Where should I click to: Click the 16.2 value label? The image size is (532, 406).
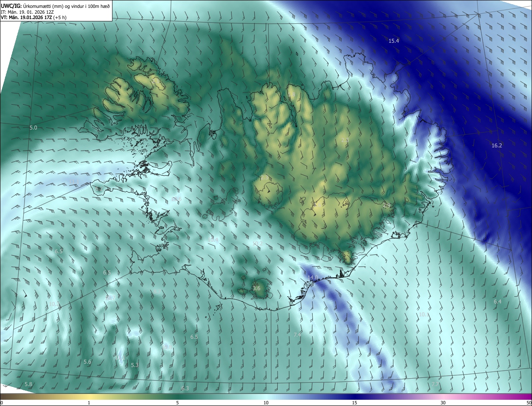tap(497, 145)
